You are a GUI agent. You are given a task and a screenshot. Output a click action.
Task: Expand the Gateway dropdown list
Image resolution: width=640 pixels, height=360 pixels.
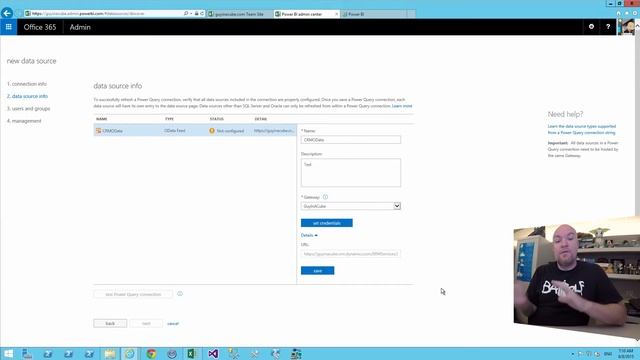point(397,206)
